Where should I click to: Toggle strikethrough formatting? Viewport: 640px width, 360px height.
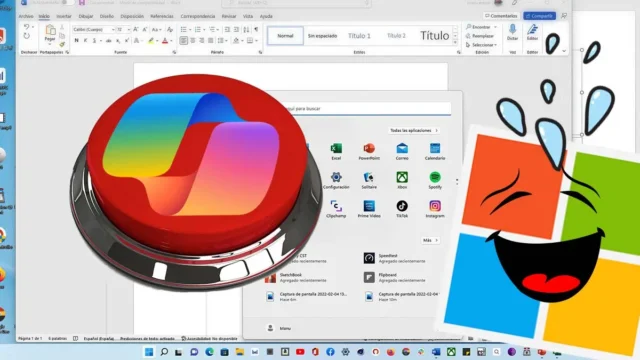click(109, 40)
